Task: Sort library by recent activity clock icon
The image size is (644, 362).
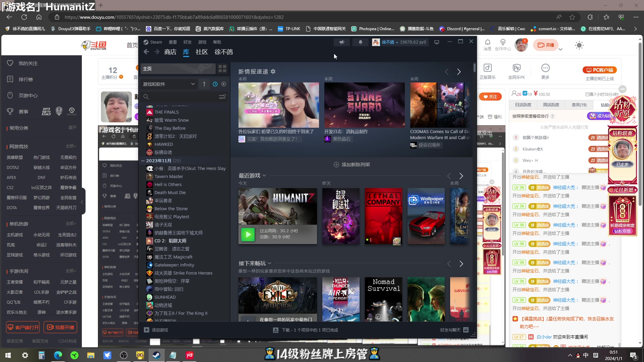Action: (215, 84)
